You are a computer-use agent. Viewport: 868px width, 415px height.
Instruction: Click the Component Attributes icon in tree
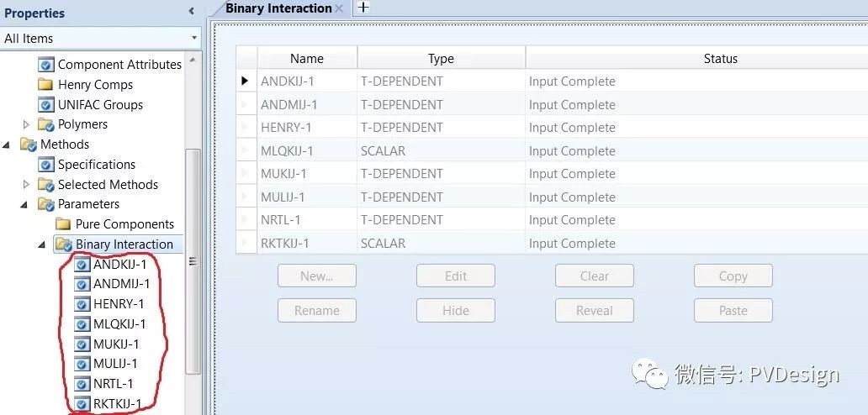coord(46,65)
